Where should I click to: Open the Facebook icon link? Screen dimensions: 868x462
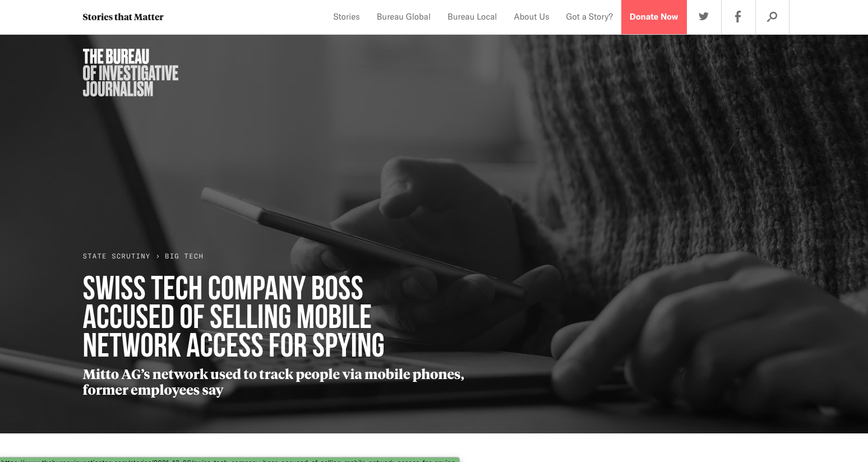point(738,17)
